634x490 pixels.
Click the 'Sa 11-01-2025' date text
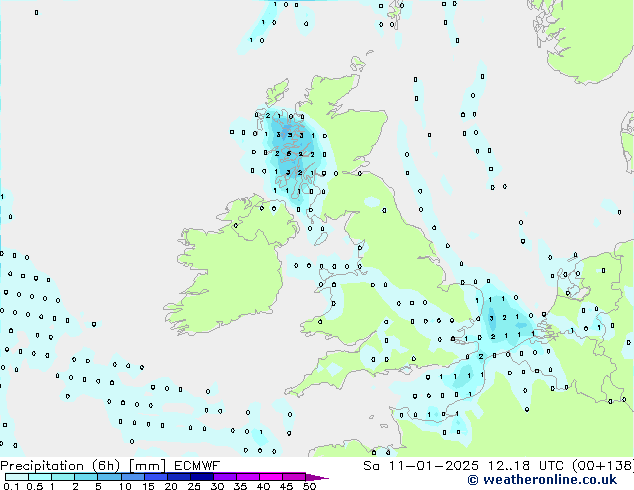click(421, 465)
